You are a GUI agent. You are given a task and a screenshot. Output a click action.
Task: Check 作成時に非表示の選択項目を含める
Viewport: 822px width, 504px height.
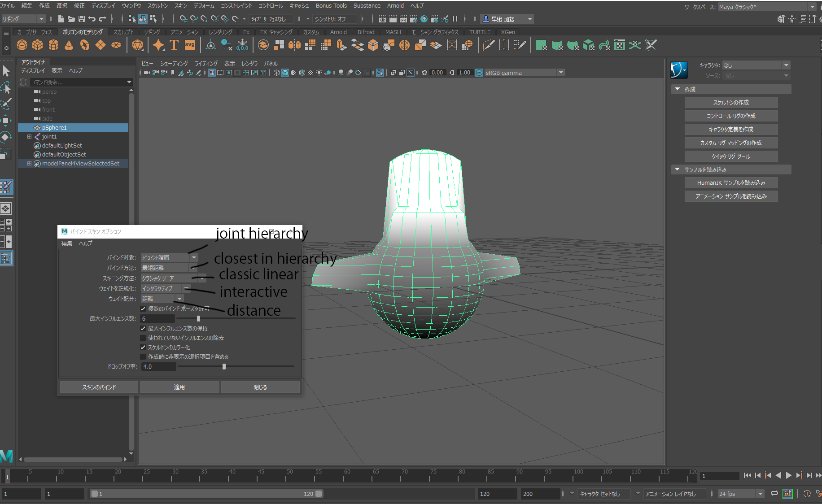click(x=143, y=356)
